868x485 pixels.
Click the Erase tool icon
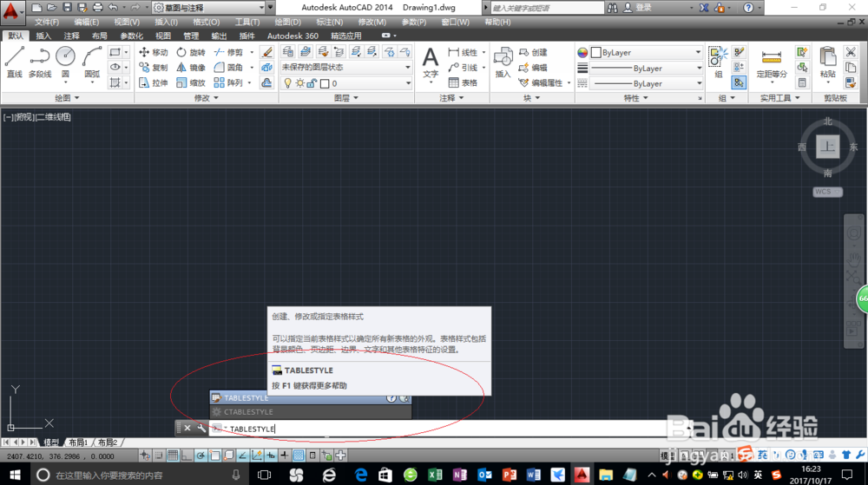tap(266, 52)
